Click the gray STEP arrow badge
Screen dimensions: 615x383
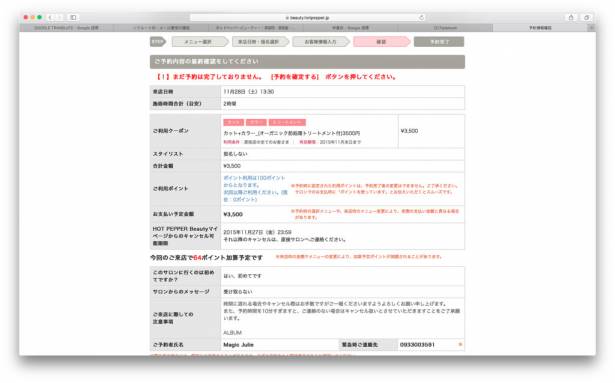coord(158,42)
